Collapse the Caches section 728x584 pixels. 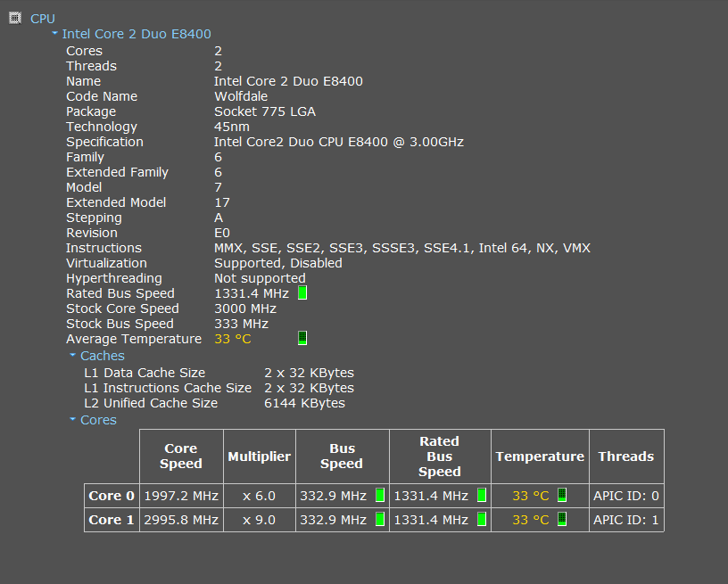72,356
